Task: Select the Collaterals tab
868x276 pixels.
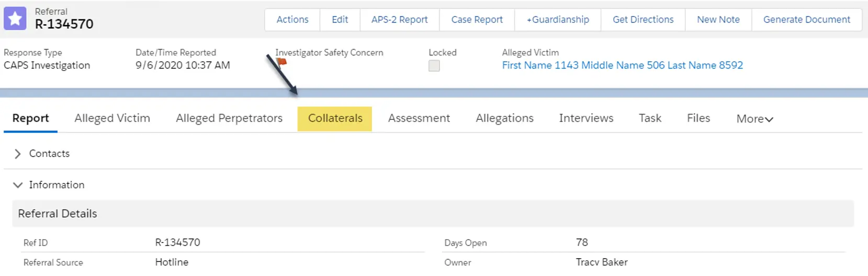Action: pos(335,118)
